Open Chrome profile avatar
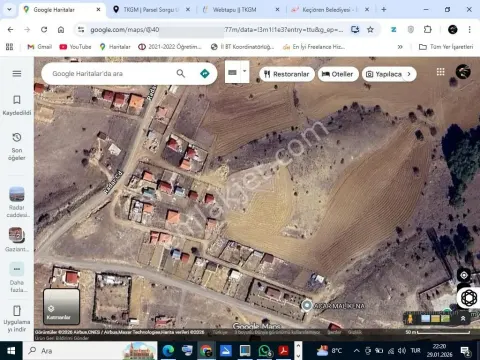 coord(452,30)
